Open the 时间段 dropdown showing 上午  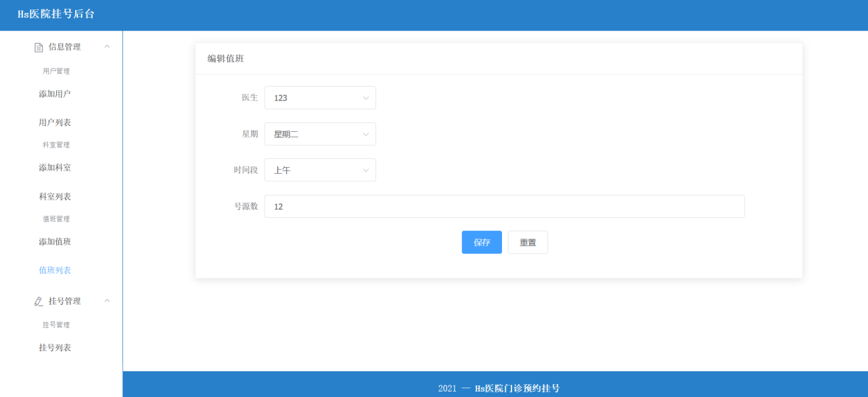320,170
